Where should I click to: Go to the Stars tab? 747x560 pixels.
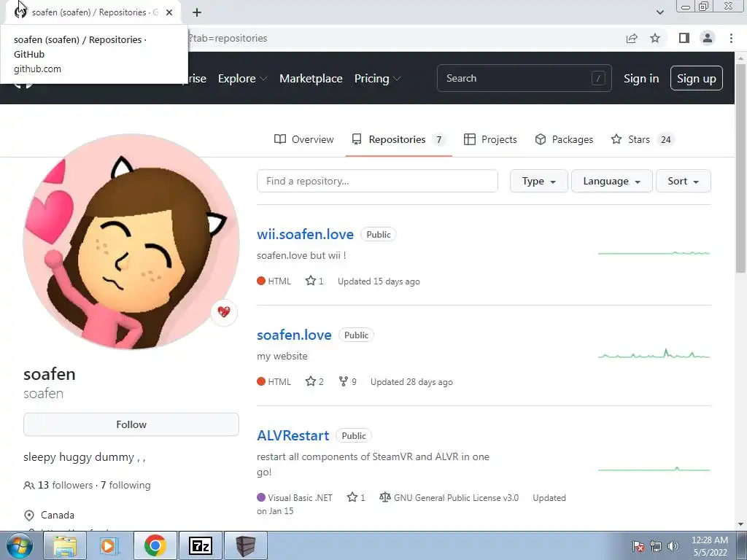[x=642, y=139]
